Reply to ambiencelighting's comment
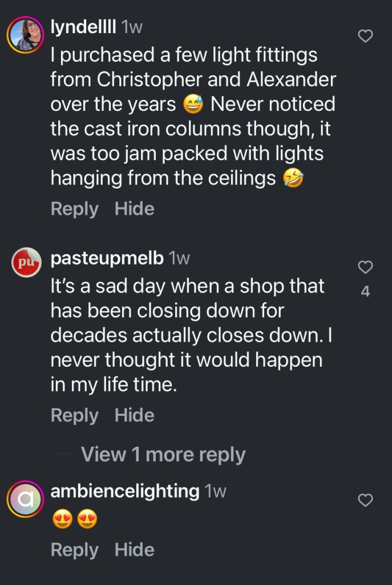The image size is (392, 585). [74, 550]
